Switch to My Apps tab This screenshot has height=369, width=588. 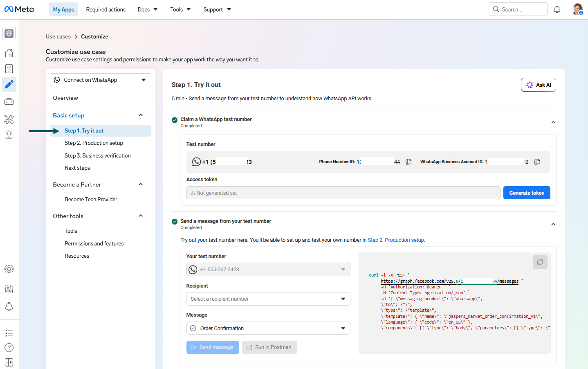[x=63, y=9]
